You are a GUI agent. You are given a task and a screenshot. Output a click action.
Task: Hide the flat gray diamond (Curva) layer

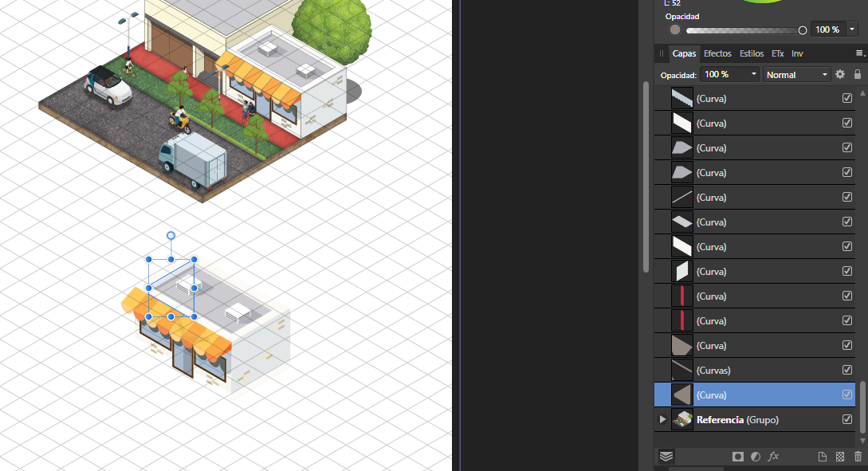(847, 222)
